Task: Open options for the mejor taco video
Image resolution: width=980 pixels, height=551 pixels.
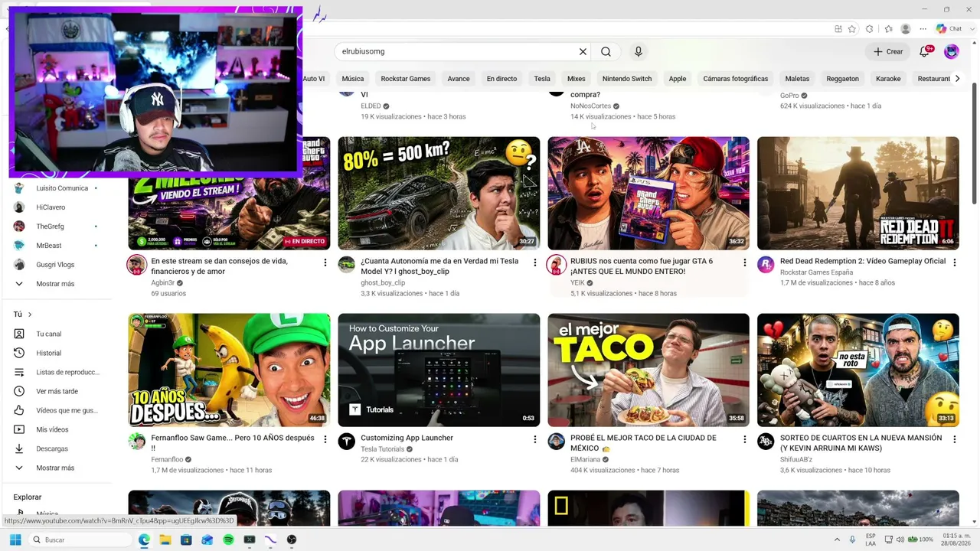Action: point(744,439)
